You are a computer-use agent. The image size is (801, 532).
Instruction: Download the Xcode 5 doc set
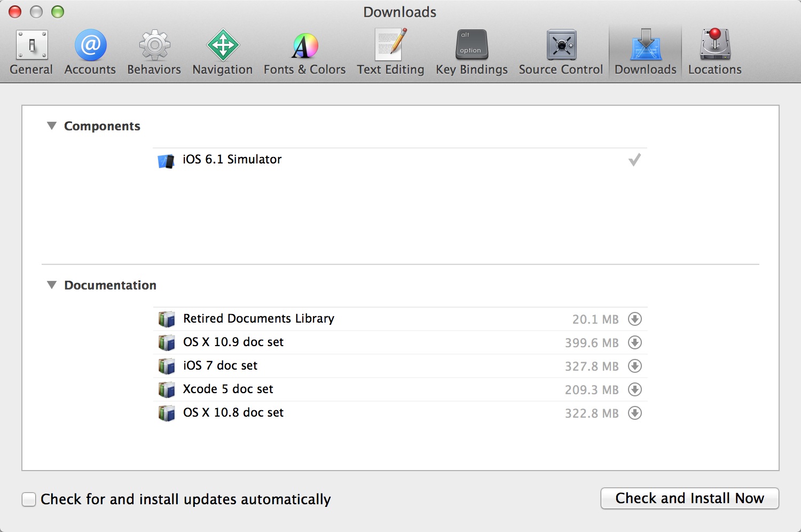[634, 389]
